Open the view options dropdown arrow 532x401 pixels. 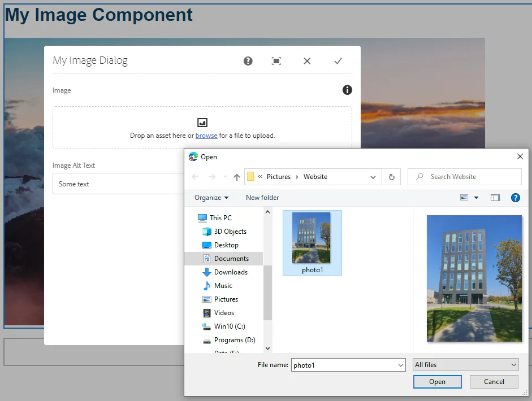tap(477, 198)
